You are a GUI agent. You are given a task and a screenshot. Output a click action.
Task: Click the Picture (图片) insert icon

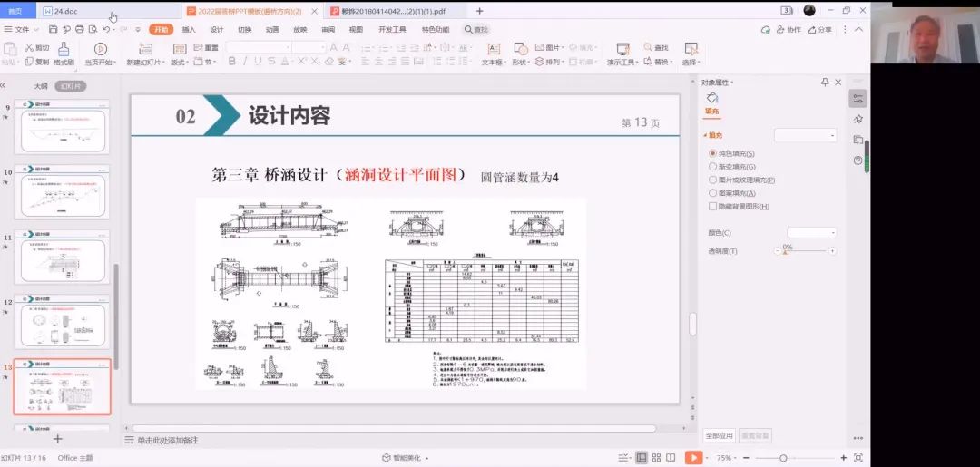539,47
